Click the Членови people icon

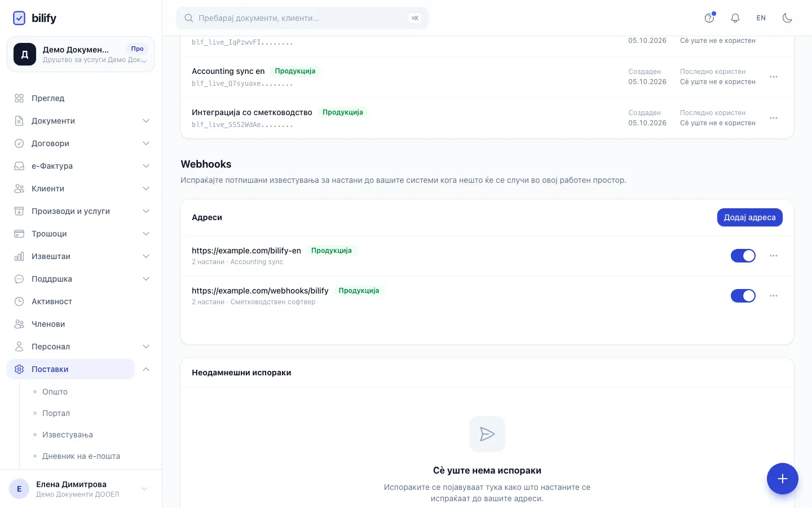(19, 324)
